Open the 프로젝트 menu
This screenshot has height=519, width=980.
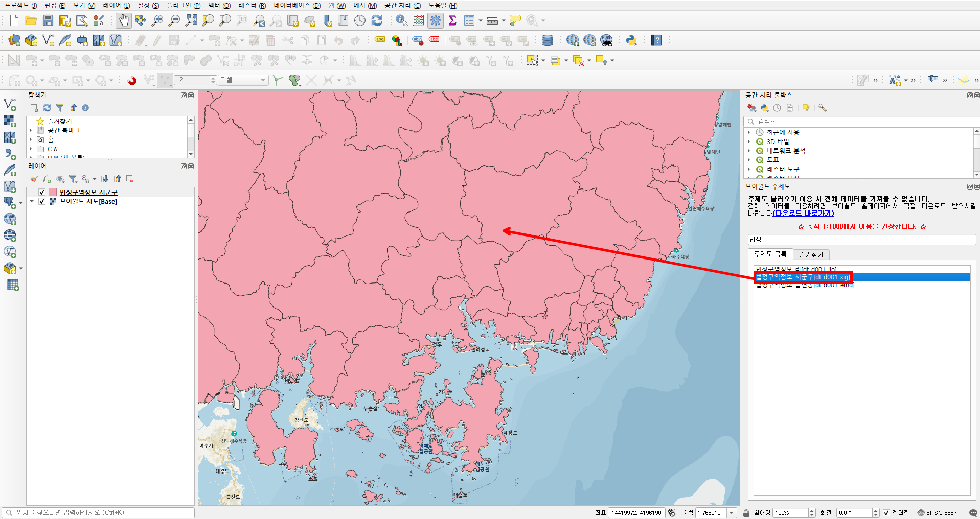point(21,5)
